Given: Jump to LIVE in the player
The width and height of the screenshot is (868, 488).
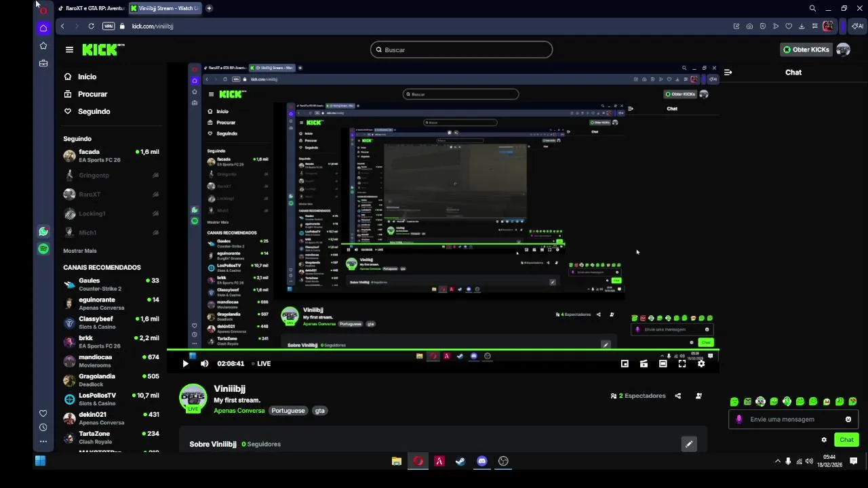Looking at the screenshot, I should 260,363.
